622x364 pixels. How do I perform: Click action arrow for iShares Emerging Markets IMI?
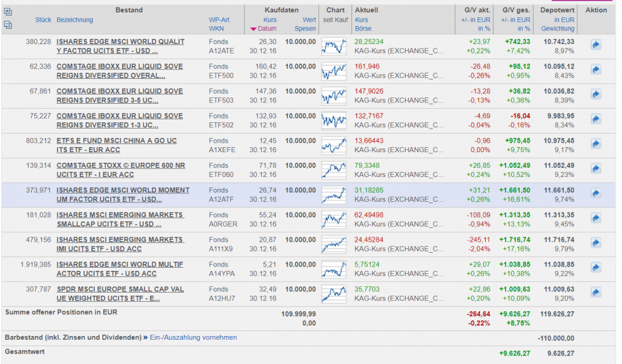pos(595,243)
